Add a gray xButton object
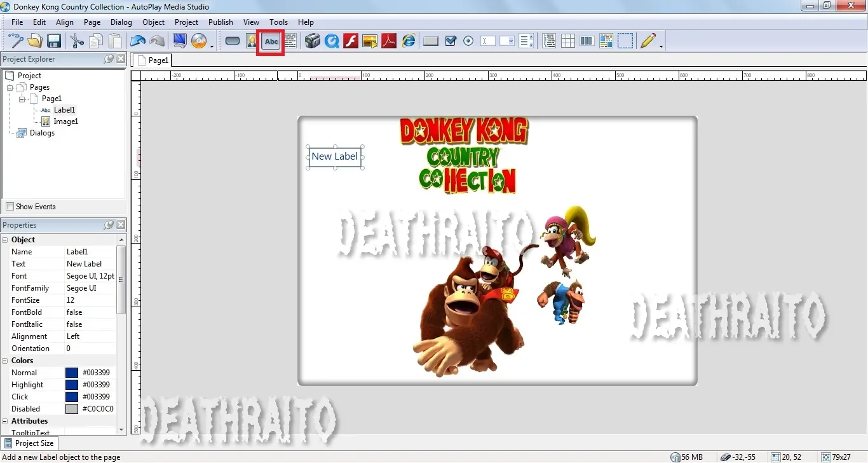This screenshot has width=868, height=463. (431, 41)
